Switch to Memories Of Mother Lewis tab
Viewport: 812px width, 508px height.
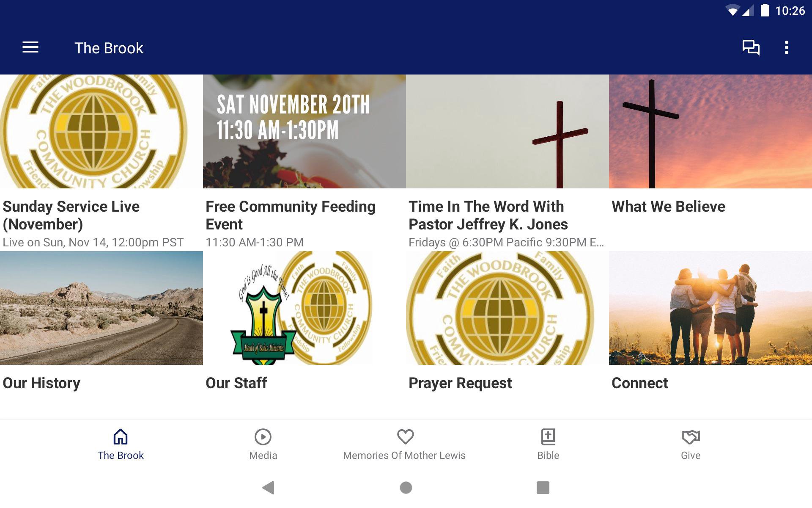point(404,444)
